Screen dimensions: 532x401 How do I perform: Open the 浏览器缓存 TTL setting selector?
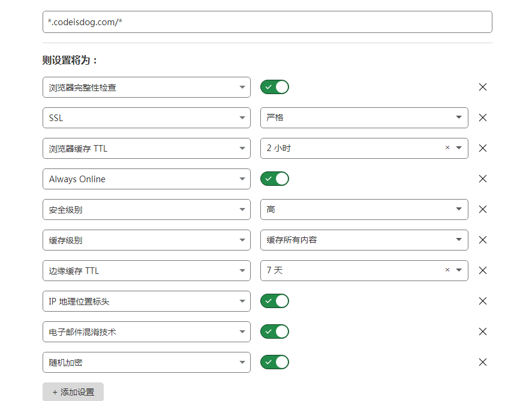(x=146, y=148)
